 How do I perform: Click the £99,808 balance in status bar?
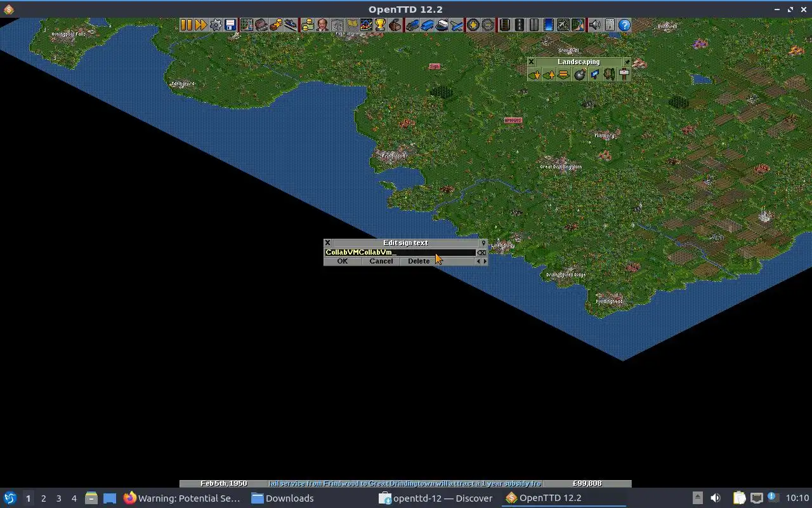pyautogui.click(x=587, y=483)
